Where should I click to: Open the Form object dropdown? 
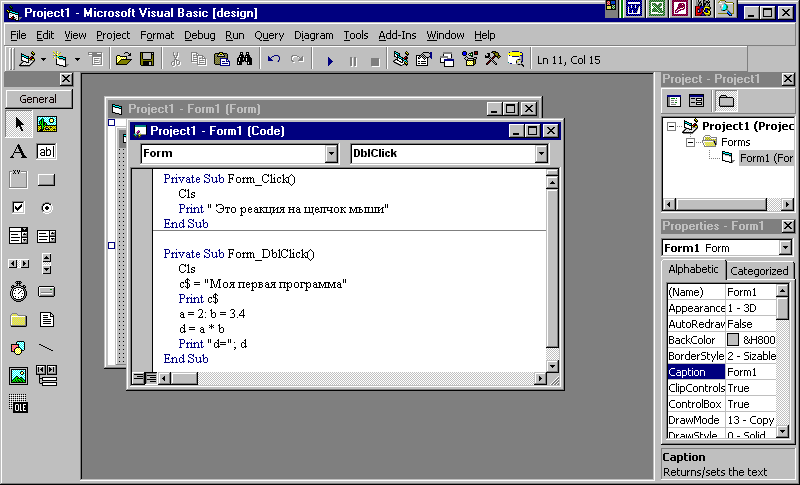(x=331, y=154)
